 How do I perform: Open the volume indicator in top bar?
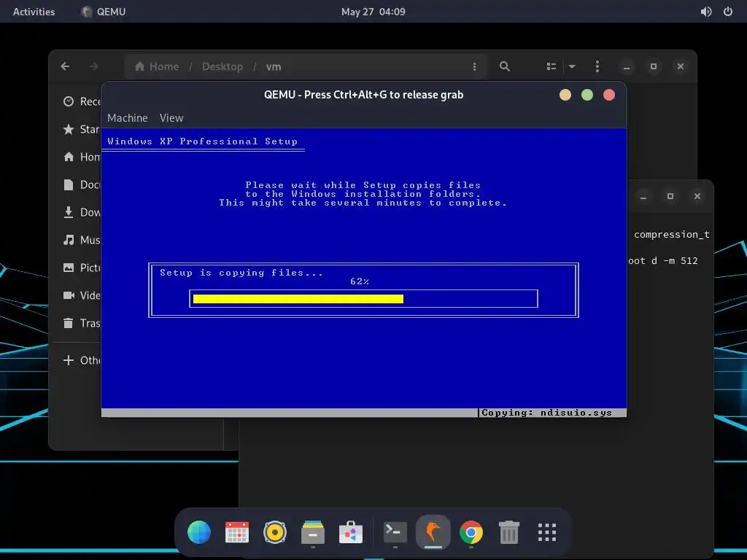[706, 12]
